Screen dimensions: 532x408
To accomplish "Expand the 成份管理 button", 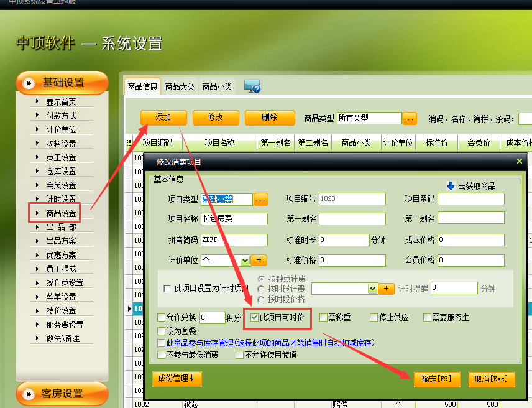I will (x=177, y=379).
